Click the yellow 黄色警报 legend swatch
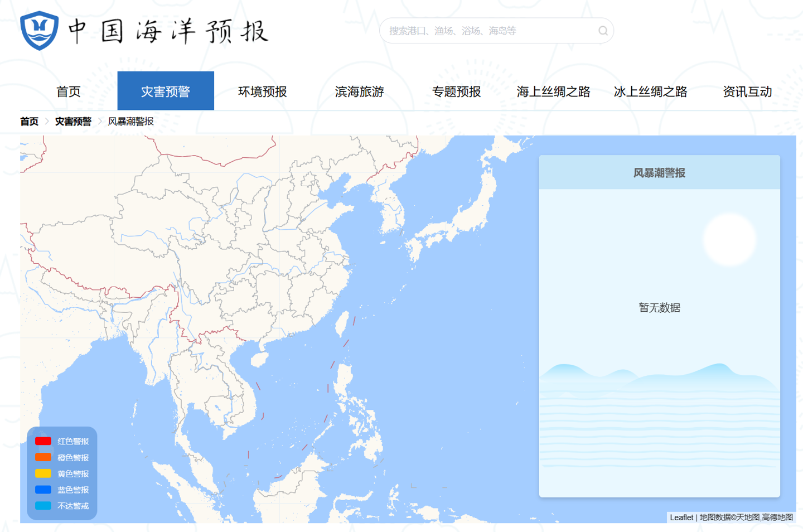The image size is (803, 532). pyautogui.click(x=43, y=473)
